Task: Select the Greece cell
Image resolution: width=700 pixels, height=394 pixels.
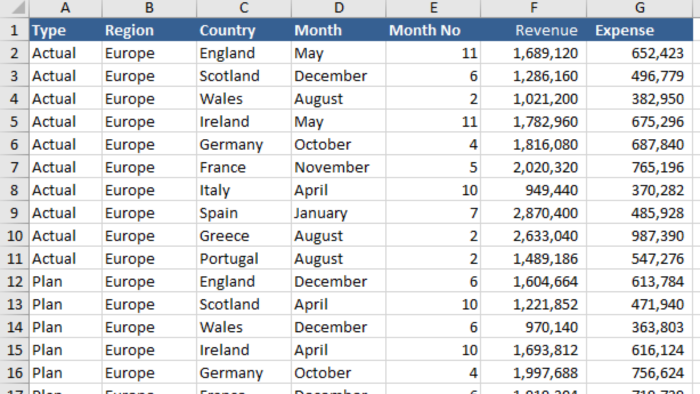Action: (x=244, y=236)
